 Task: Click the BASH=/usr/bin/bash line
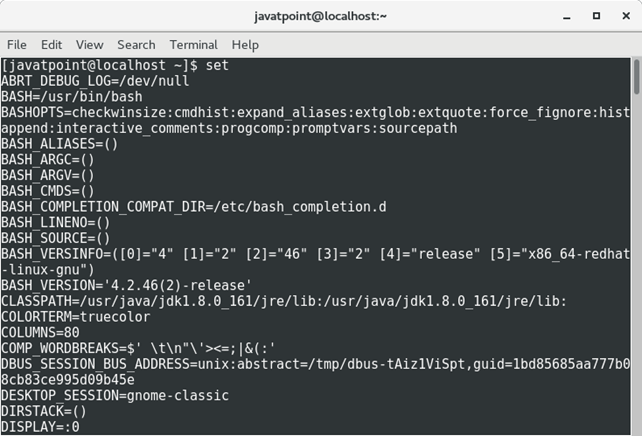click(70, 96)
